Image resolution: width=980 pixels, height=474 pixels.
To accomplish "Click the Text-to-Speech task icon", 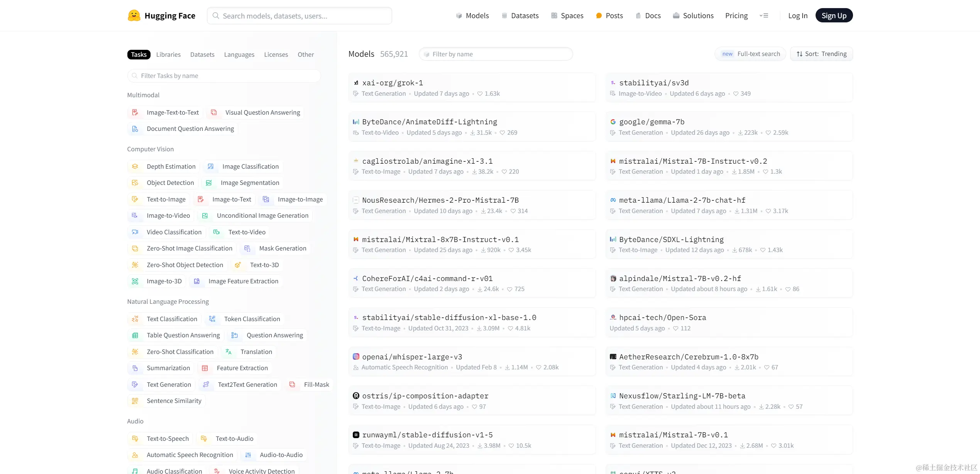I will tap(135, 438).
